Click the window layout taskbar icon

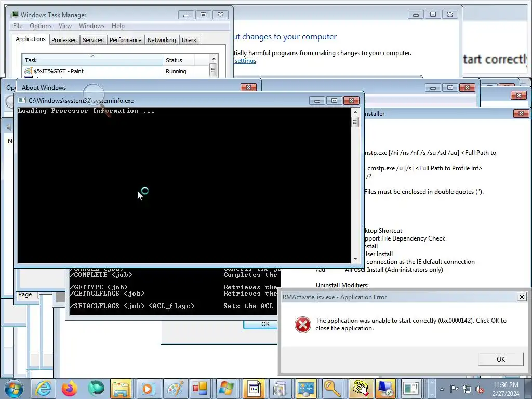411,389
